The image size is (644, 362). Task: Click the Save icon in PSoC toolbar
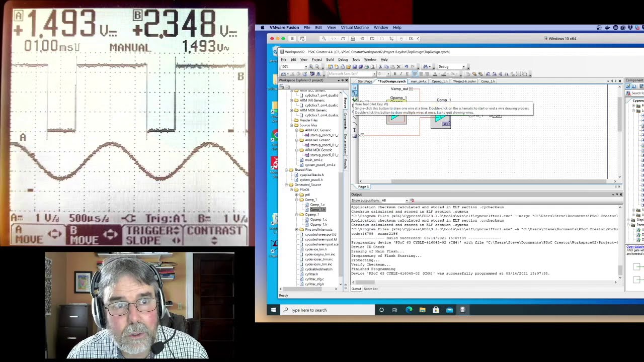(355, 66)
